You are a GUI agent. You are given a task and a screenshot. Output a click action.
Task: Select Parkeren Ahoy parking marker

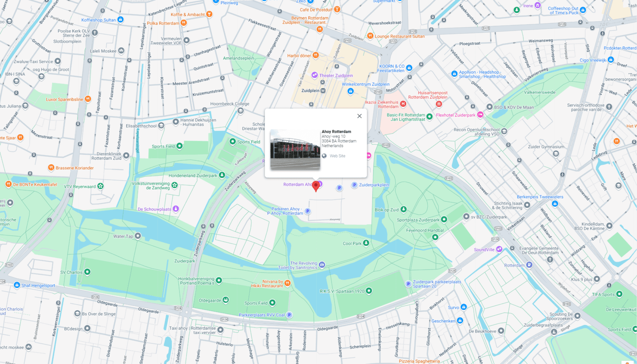click(307, 211)
